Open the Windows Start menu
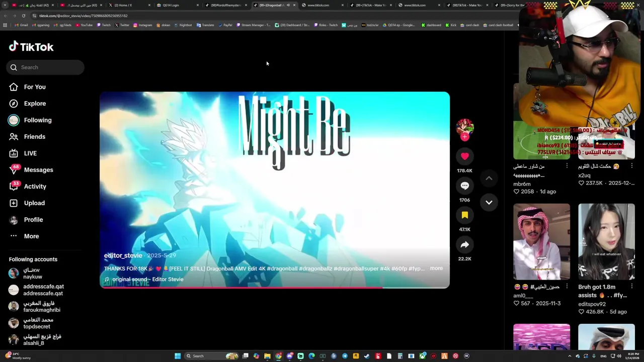The width and height of the screenshot is (644, 362). (x=178, y=356)
